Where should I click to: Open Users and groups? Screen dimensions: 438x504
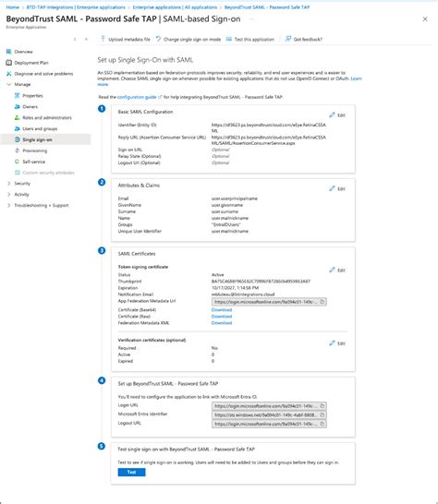tap(40, 128)
